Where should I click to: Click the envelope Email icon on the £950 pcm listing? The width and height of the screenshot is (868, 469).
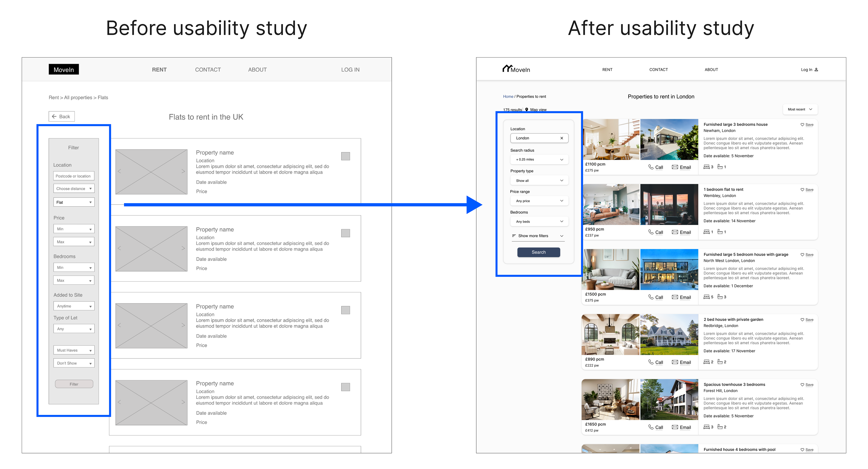click(x=675, y=232)
